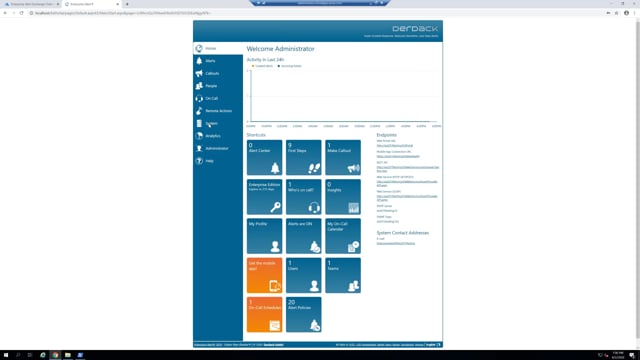Open the REST API endpoint link
The width and height of the screenshot is (640, 360).
click(x=407, y=169)
